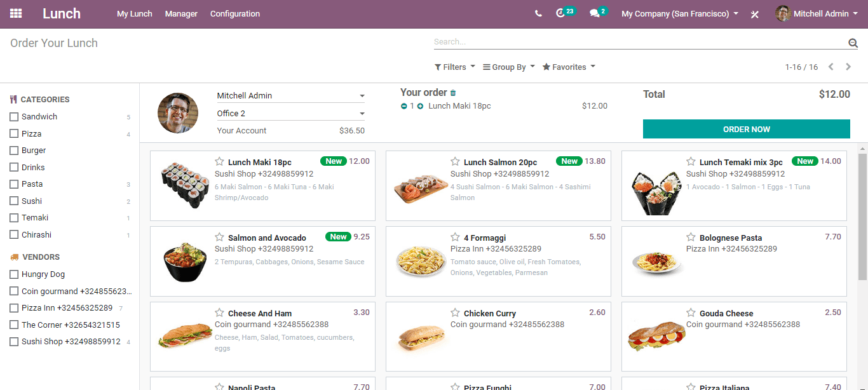Open the Filters dropdown
The width and height of the screenshot is (868, 390).
coord(455,67)
